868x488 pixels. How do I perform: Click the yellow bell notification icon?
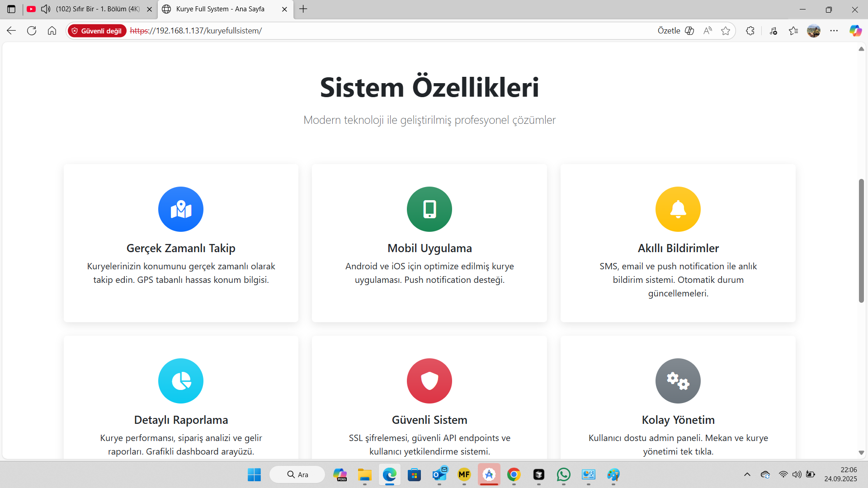pyautogui.click(x=678, y=209)
